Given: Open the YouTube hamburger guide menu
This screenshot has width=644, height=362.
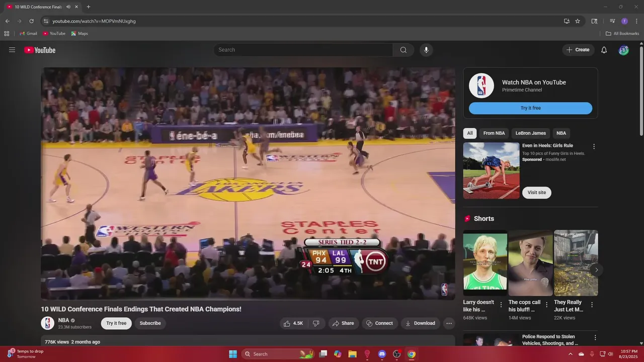Looking at the screenshot, I should (x=12, y=50).
